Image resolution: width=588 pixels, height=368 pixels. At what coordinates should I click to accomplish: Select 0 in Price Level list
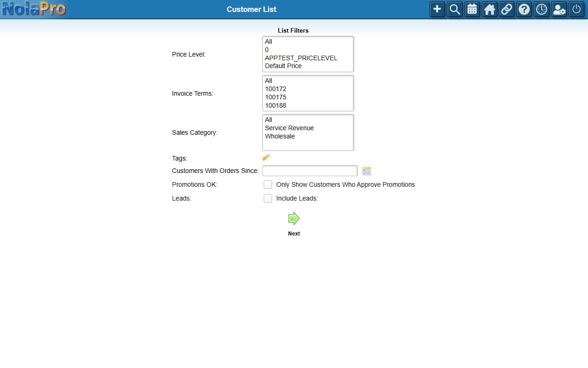coord(308,50)
